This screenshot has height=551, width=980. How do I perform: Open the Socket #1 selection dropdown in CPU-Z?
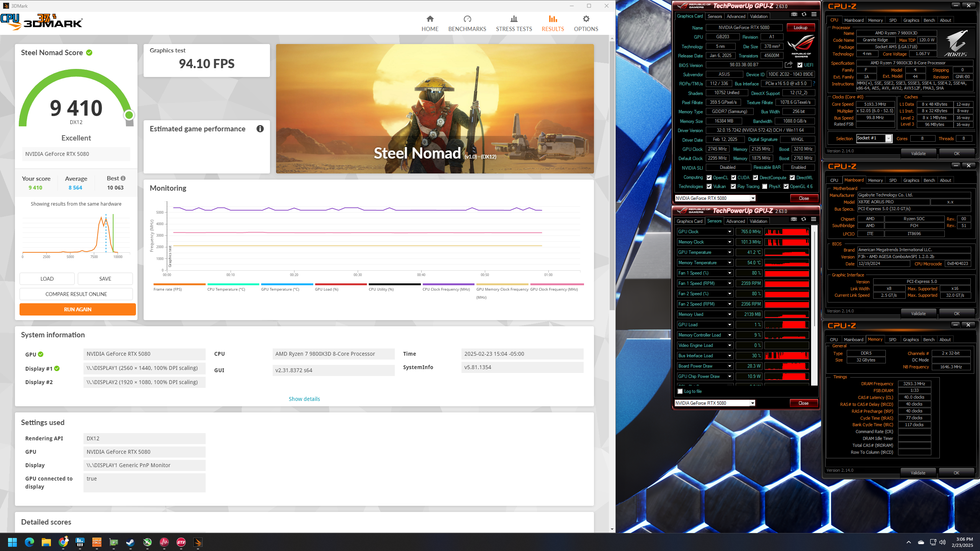(x=888, y=139)
